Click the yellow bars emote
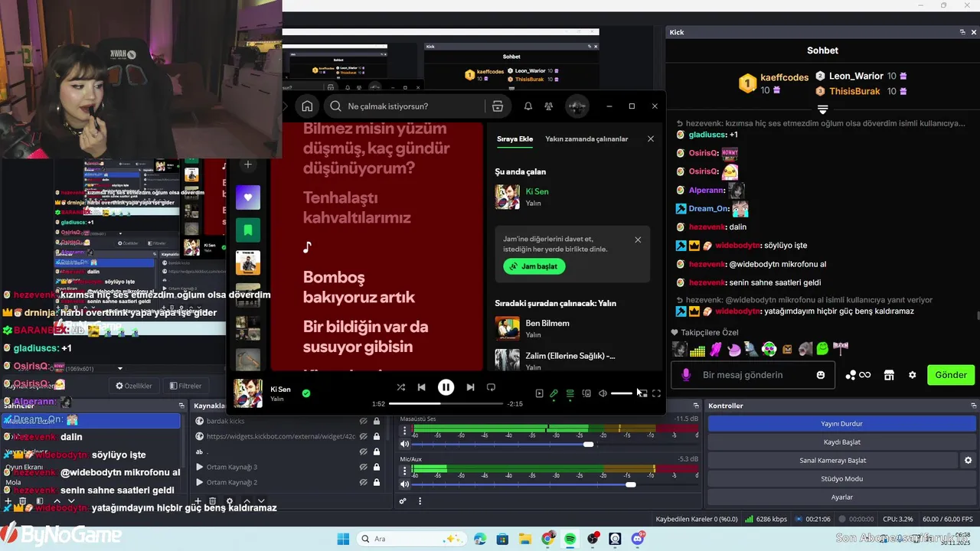980x551 pixels. coord(697,350)
